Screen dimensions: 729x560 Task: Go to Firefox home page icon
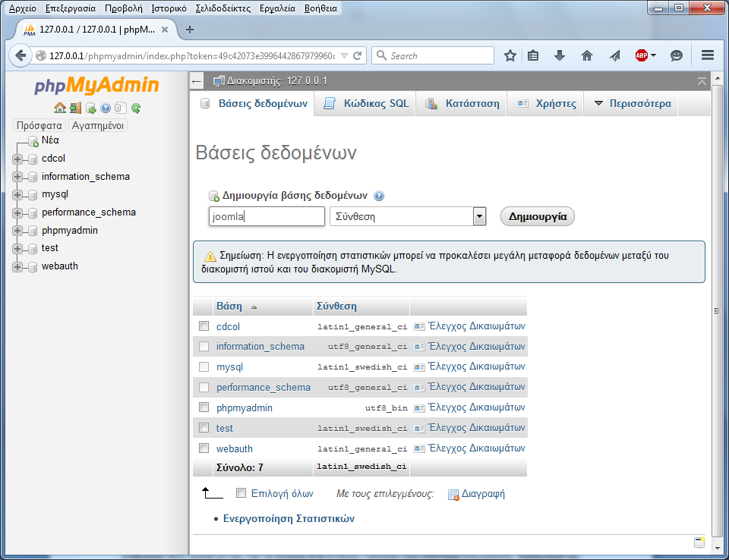click(587, 55)
